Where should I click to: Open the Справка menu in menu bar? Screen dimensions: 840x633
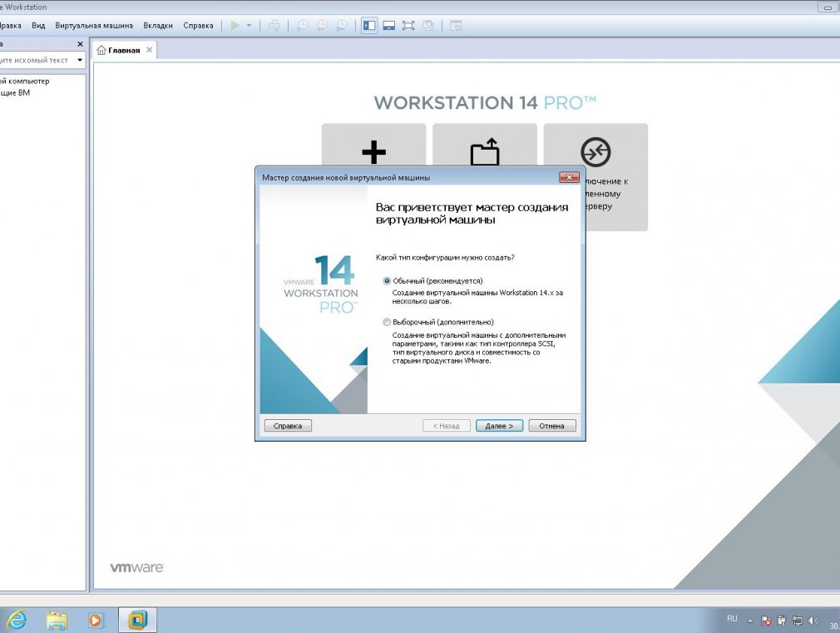[x=198, y=25]
